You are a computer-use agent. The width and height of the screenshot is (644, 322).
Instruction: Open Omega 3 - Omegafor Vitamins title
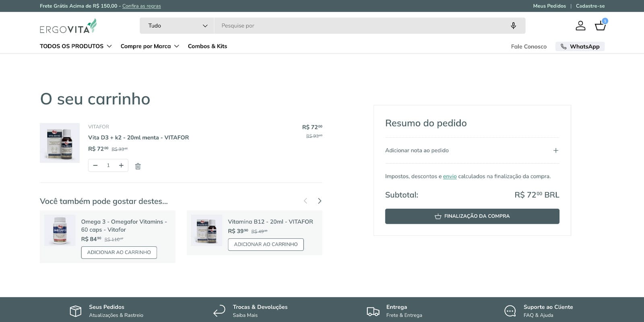[x=124, y=226]
